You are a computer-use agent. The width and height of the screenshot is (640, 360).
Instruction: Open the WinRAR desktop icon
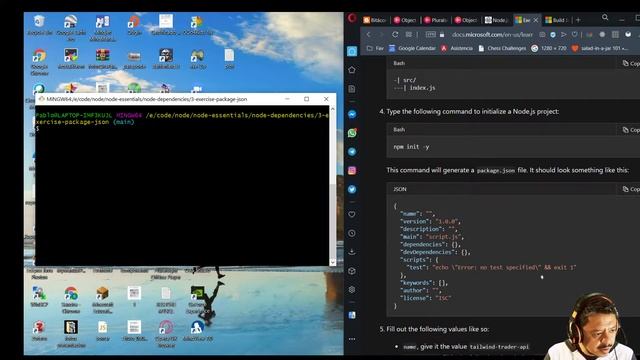102,59
